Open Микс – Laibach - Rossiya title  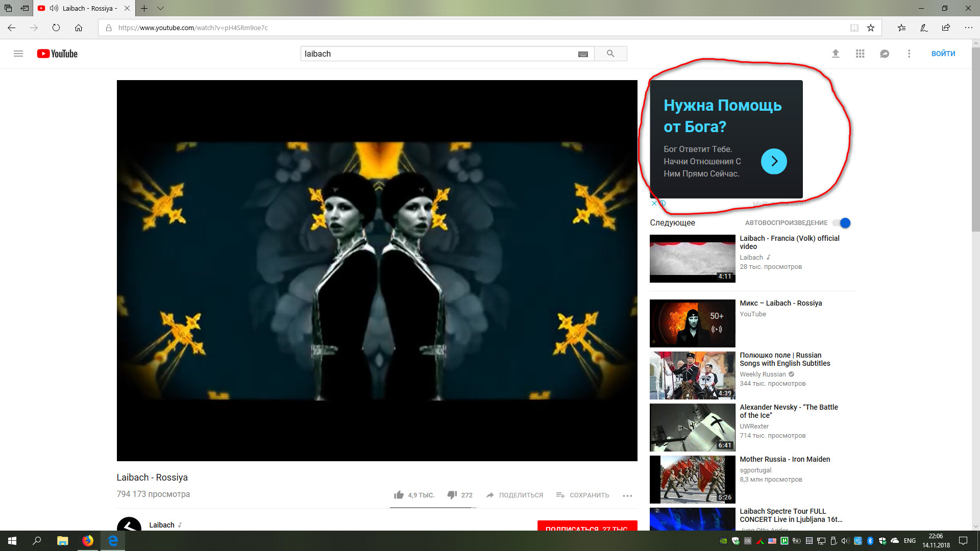(781, 303)
